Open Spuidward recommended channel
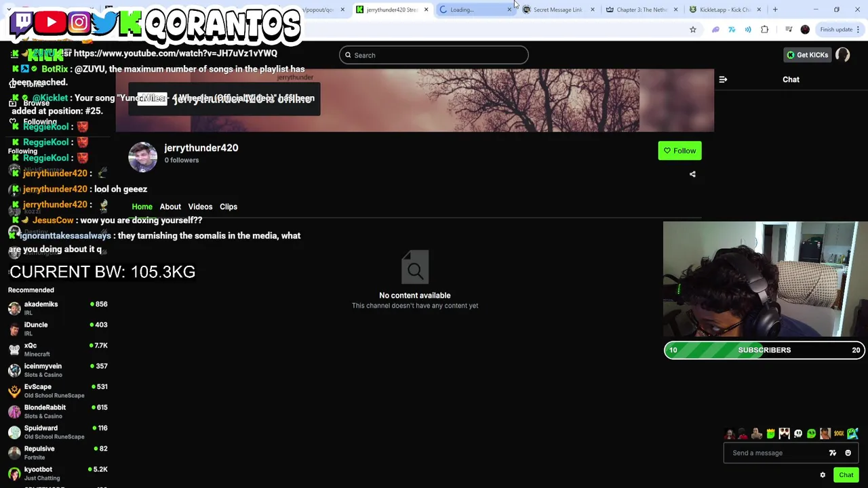Image resolution: width=868 pixels, height=488 pixels. point(58,432)
